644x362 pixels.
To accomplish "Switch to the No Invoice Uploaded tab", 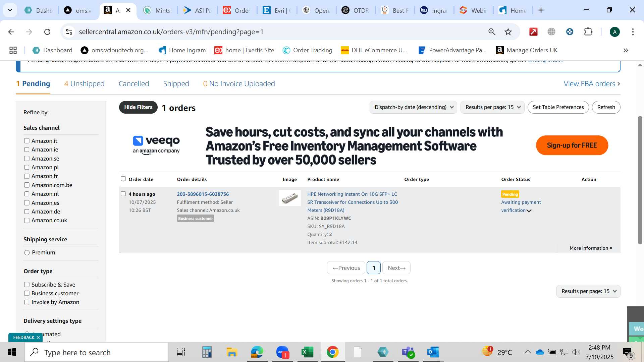I will [239, 84].
